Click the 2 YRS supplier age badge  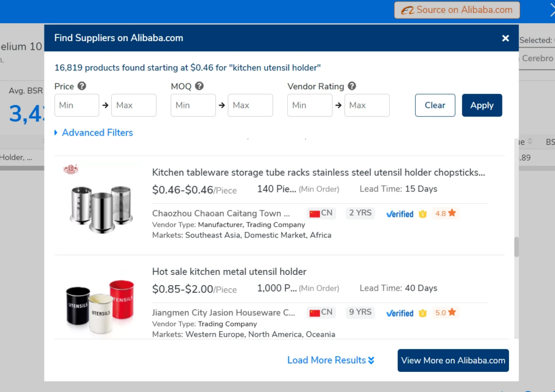pos(360,213)
